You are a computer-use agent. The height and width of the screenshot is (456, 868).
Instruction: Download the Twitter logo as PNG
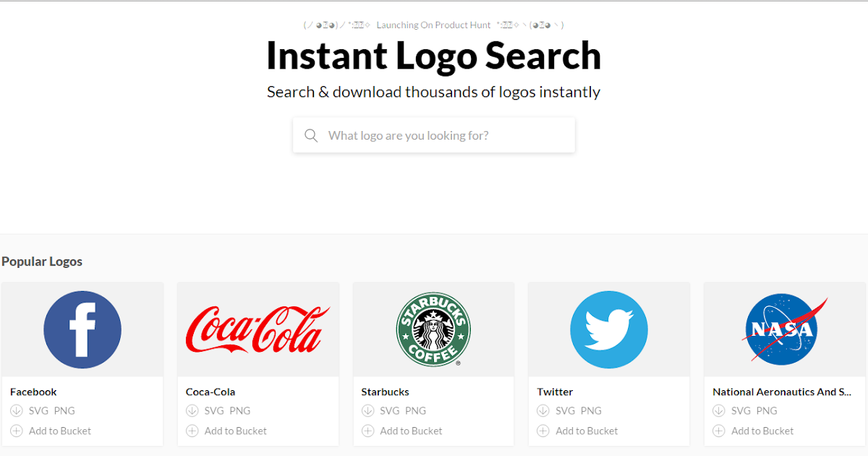pyautogui.click(x=592, y=410)
